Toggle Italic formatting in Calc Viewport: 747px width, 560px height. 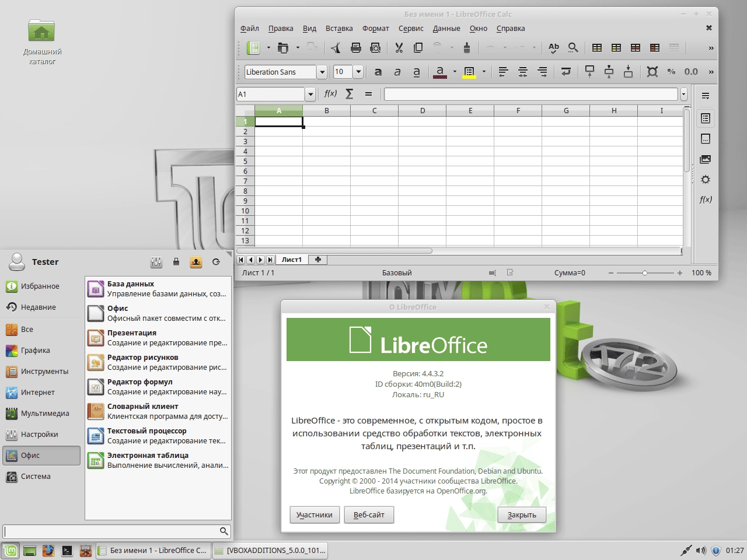[x=397, y=72]
